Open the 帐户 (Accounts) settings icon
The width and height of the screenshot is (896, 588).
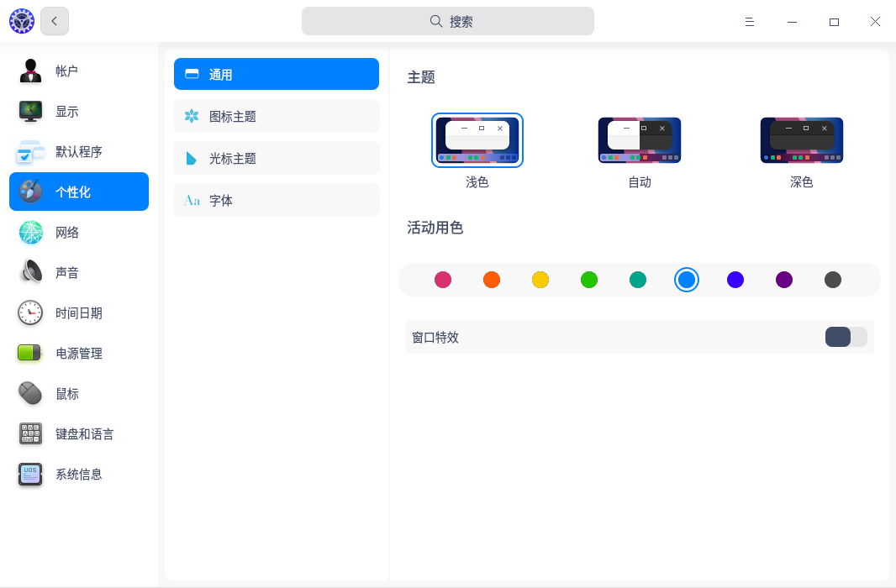coord(31,71)
